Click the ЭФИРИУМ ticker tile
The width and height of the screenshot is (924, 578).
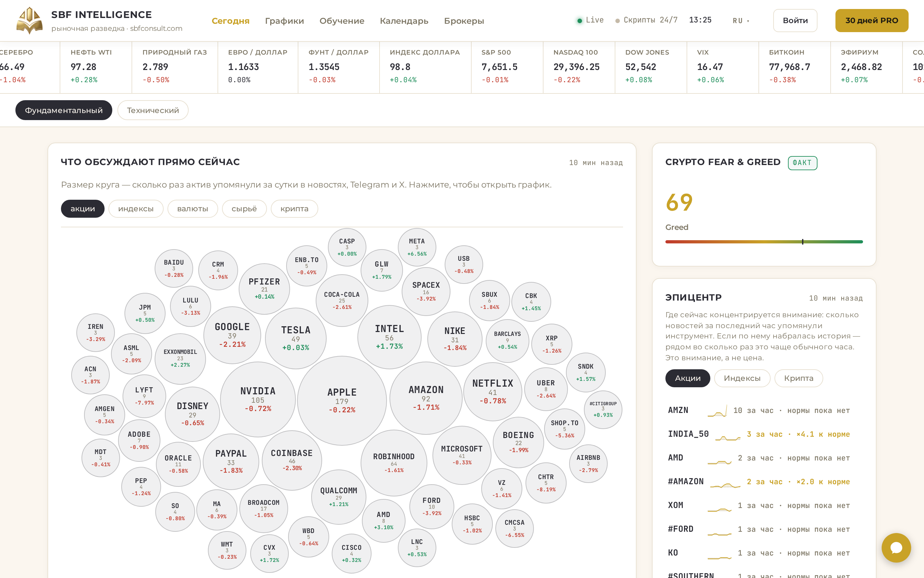point(866,67)
